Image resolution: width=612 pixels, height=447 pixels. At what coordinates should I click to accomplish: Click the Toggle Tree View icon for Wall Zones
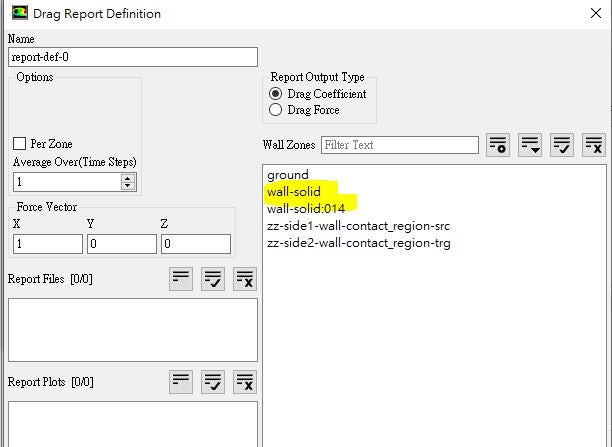(498, 145)
